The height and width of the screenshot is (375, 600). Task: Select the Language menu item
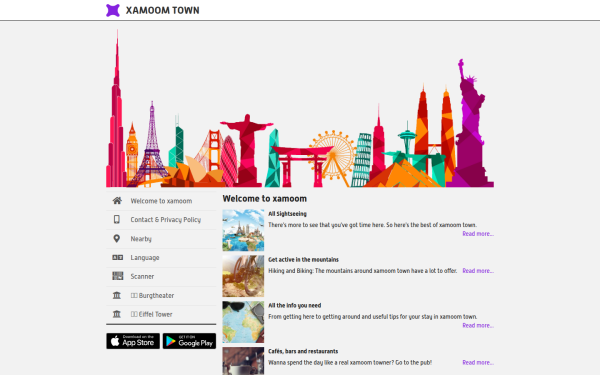(161, 258)
